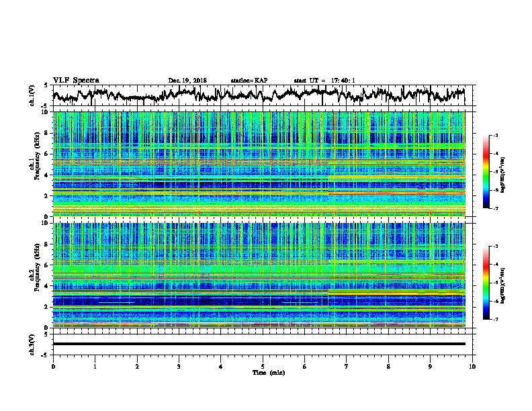The width and height of the screenshot is (532, 411).
Task: Select the date label "Dec. 19, 2018"
Action: (187, 81)
